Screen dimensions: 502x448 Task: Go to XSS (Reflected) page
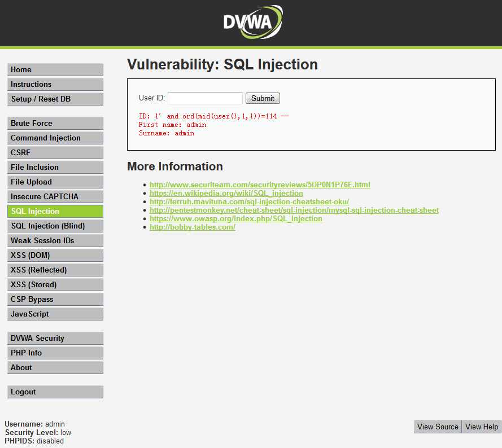click(x=55, y=270)
